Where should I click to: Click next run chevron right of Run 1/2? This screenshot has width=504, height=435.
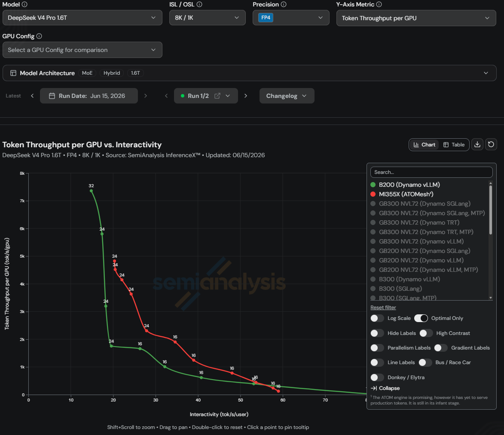click(246, 96)
